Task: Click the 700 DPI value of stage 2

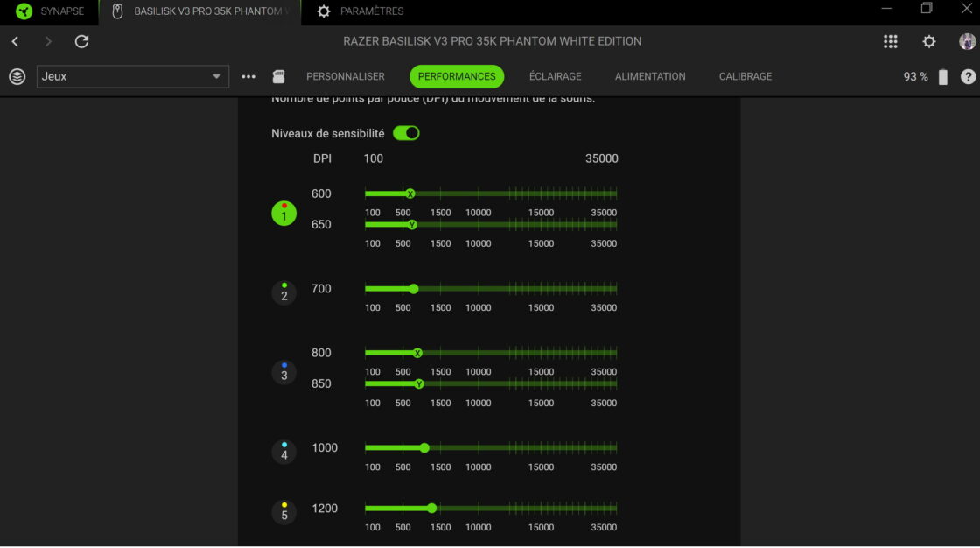Action: click(321, 289)
